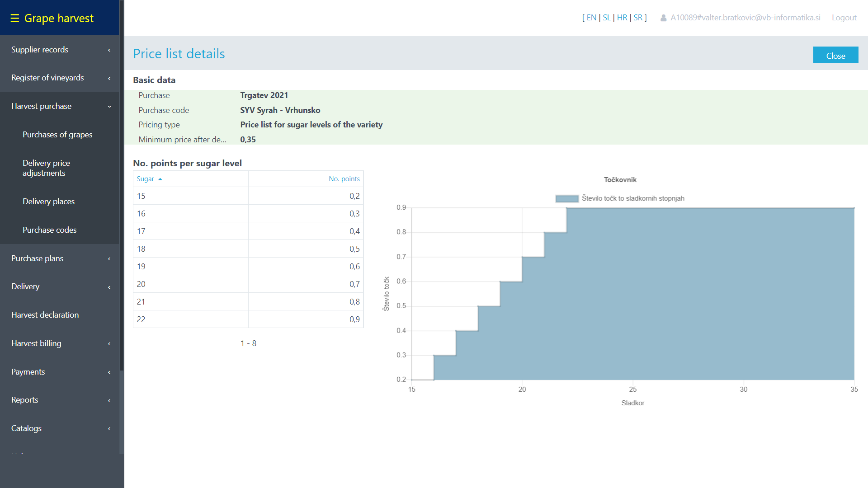Viewport: 868px width, 488px height.
Task: Click the logged-in user email
Action: point(745,18)
